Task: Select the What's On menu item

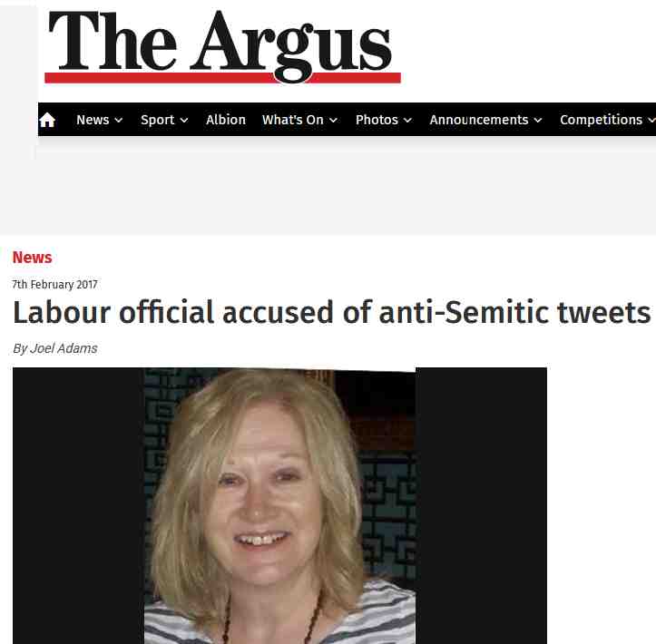Action: point(293,120)
